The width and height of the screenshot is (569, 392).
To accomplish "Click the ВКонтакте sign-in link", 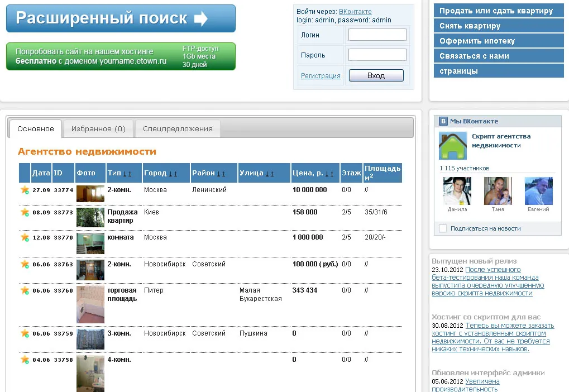I will (355, 12).
